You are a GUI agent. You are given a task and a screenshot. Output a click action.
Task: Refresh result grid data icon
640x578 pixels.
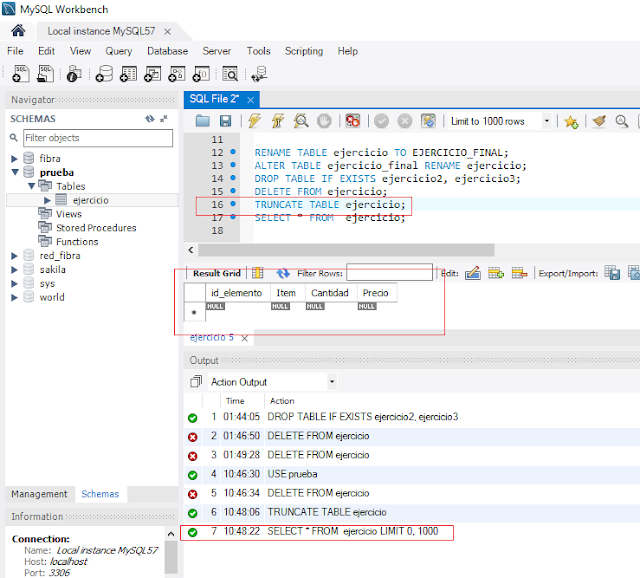click(283, 273)
